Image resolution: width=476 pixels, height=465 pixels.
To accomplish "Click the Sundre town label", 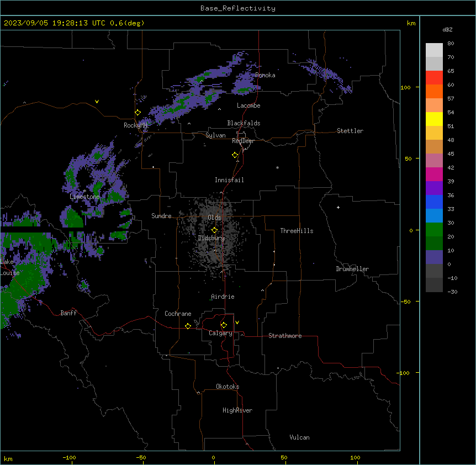I will click(x=161, y=216).
